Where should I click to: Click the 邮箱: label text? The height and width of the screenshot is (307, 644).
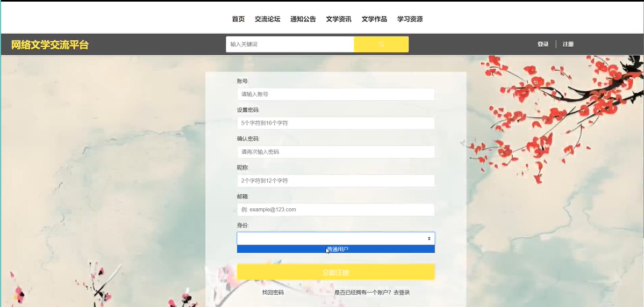[243, 196]
